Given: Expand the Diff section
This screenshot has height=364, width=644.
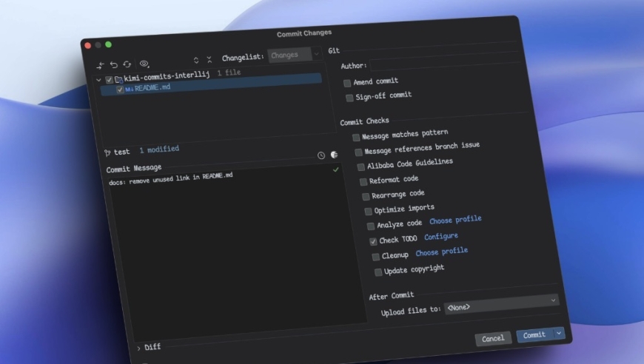Looking at the screenshot, I should click(139, 348).
